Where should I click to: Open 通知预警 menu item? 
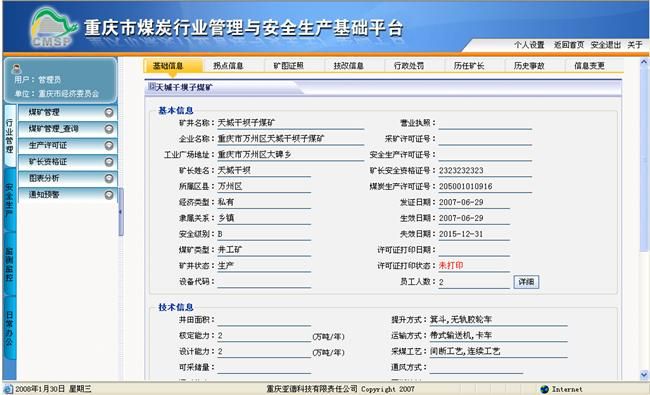(x=67, y=194)
